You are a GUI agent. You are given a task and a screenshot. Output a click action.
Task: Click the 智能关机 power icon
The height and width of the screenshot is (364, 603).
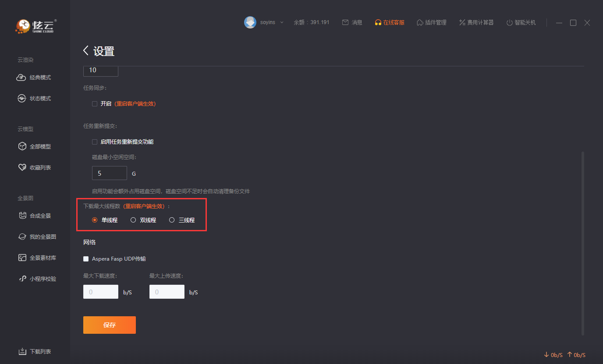coord(509,22)
